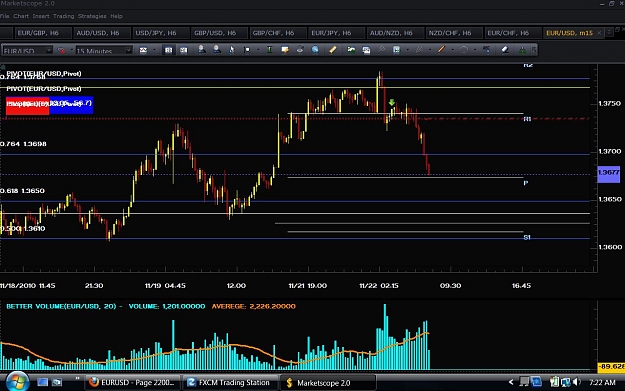Click the greyed line-group tool icon
The width and height of the screenshot is (625, 391).
pos(419,50)
